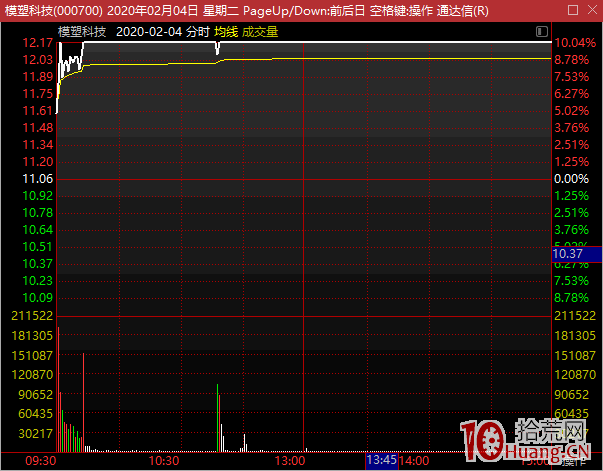Click the green 10.64 price axis label
603x471 pixels.
pos(38,230)
